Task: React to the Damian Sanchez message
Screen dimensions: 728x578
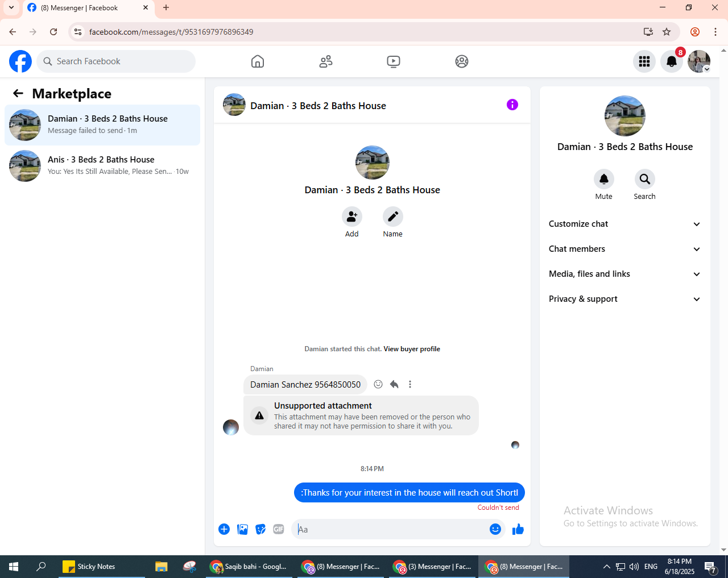Action: (x=378, y=384)
